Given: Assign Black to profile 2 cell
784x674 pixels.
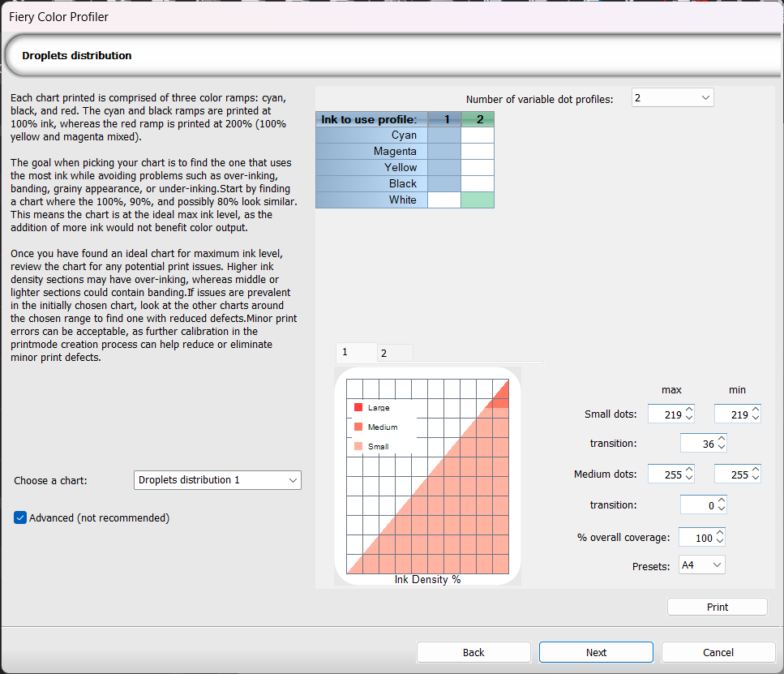Looking at the screenshot, I should [x=478, y=183].
